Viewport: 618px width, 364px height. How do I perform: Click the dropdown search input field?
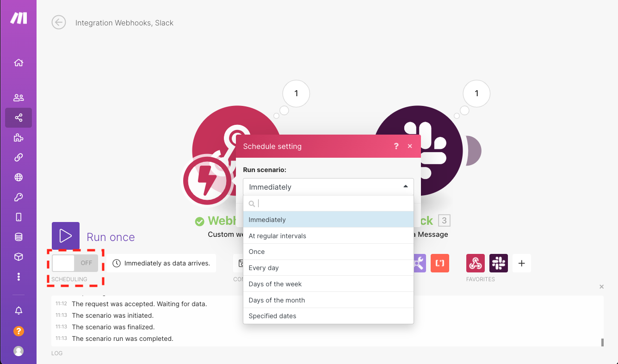click(333, 204)
